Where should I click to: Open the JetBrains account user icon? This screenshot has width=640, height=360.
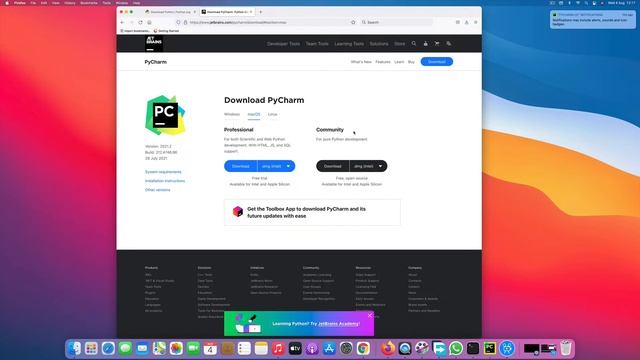click(x=425, y=43)
